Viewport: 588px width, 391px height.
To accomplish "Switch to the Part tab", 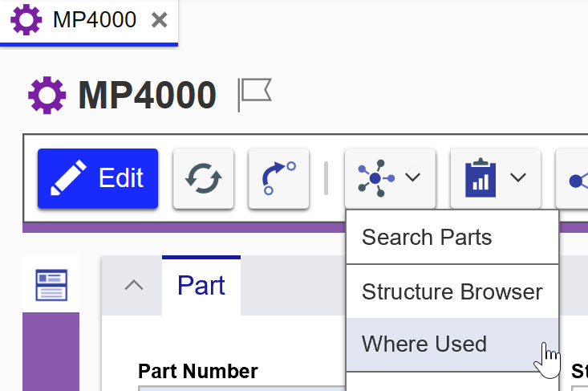I will coord(201,285).
